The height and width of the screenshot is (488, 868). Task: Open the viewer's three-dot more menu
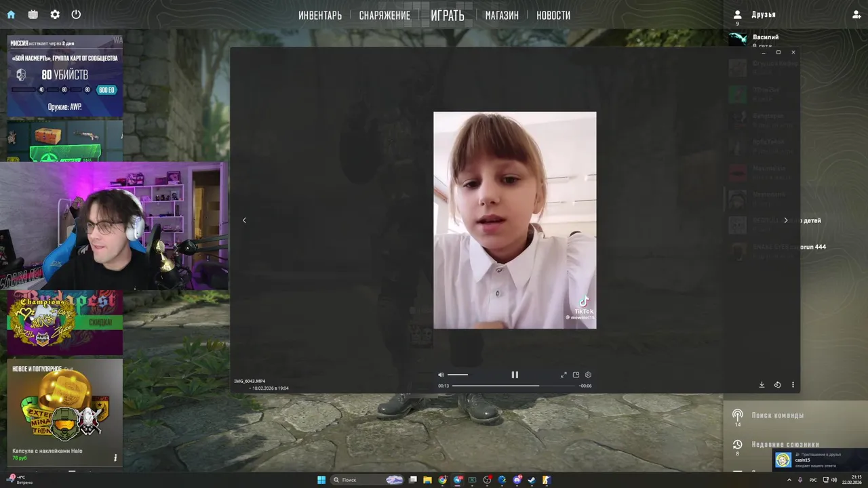(793, 385)
